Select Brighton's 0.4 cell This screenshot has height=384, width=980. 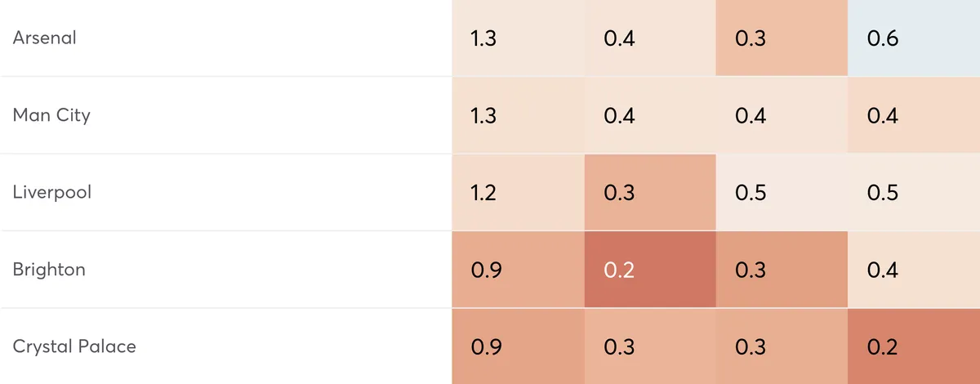click(914, 270)
